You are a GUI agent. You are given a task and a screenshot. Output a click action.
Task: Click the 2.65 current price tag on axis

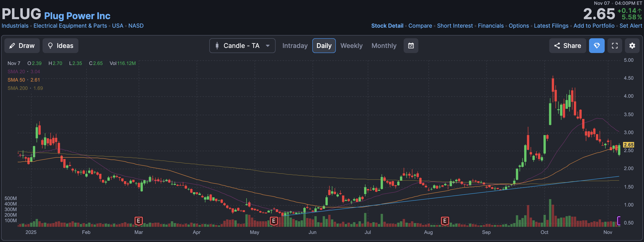click(x=629, y=145)
